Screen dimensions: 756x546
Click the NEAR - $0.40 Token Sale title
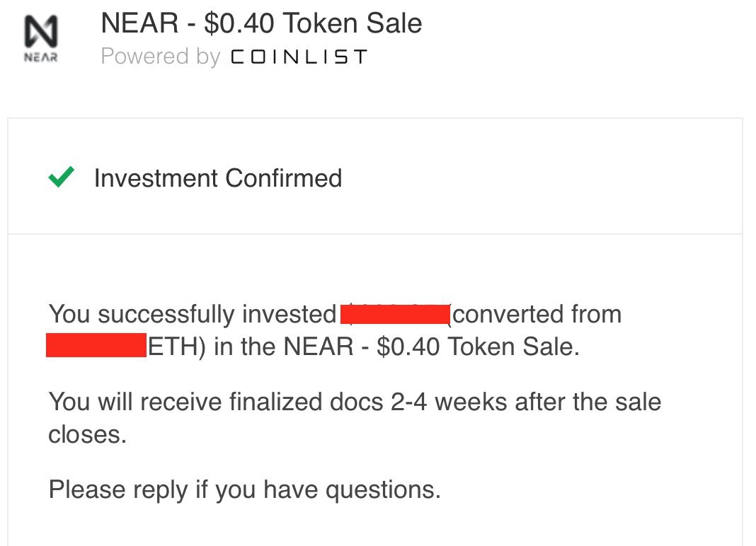[261, 23]
